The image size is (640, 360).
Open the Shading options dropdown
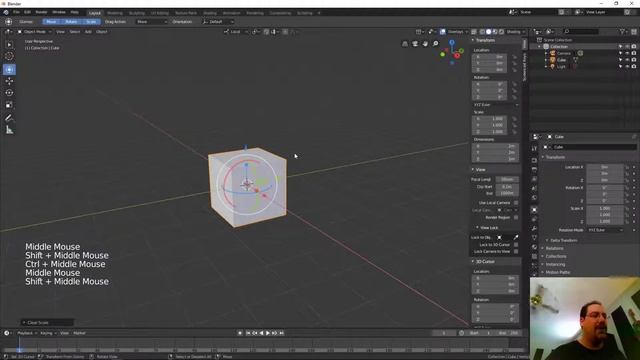pos(516,31)
